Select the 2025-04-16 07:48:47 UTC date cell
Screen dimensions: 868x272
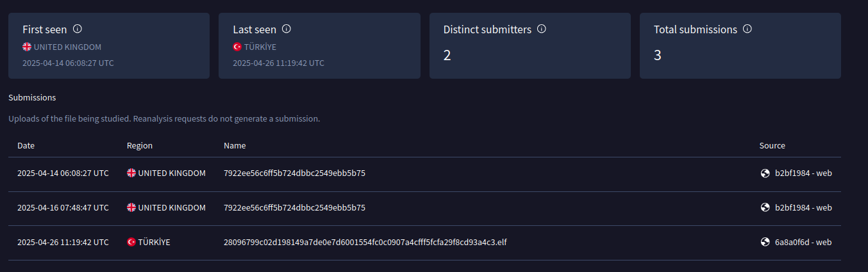(x=63, y=207)
